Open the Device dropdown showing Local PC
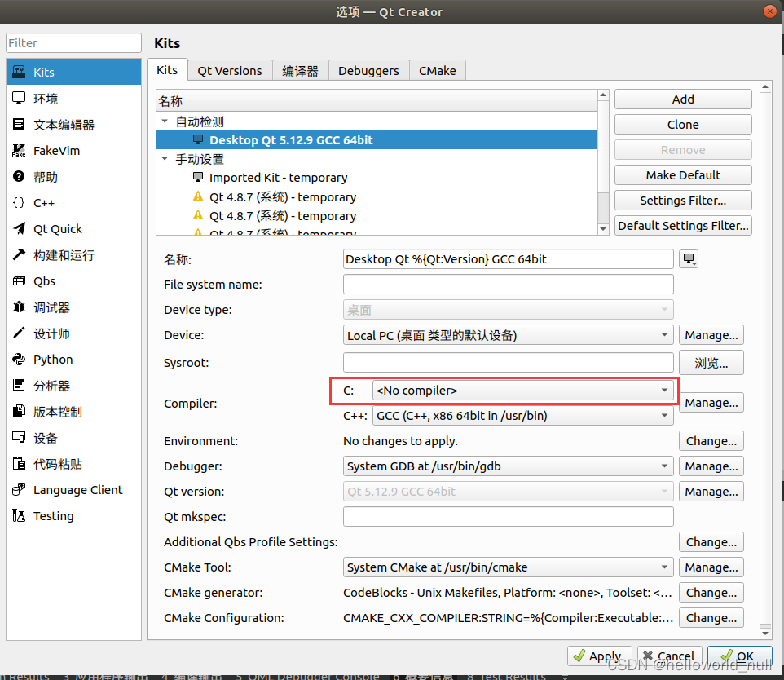Viewport: 784px width, 680px height. click(508, 335)
